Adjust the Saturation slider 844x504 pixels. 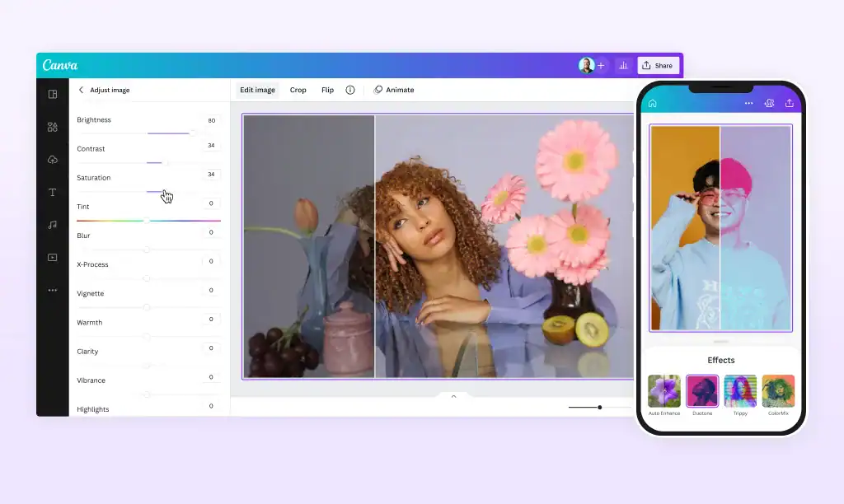(148, 192)
